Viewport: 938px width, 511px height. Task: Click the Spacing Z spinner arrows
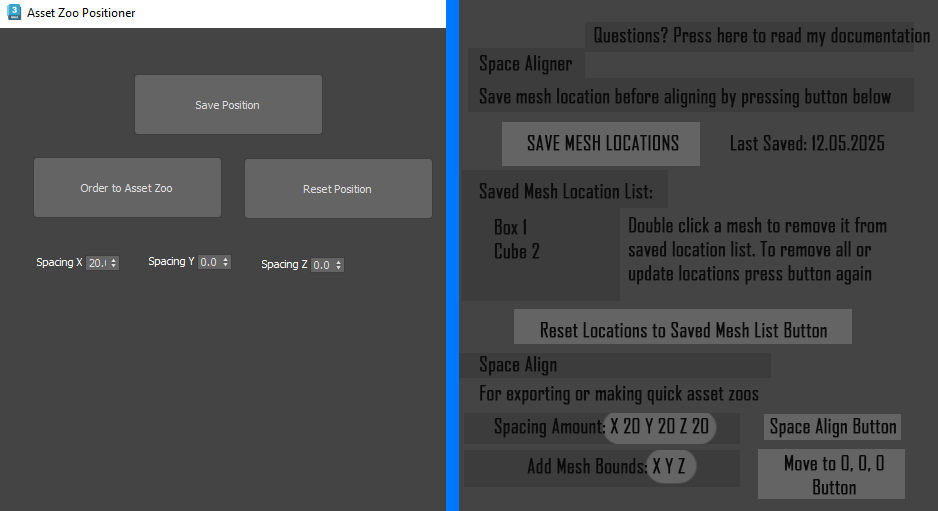[x=339, y=264]
